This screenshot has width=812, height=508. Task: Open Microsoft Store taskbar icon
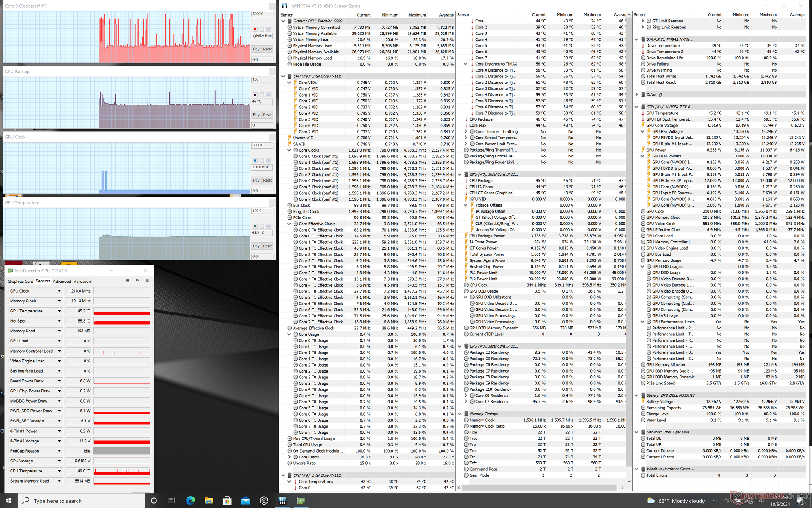tap(227, 501)
